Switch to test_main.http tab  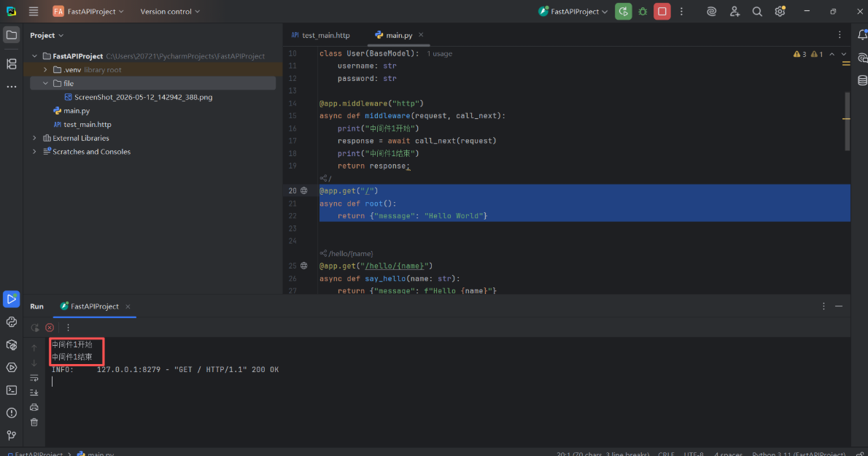click(x=320, y=35)
